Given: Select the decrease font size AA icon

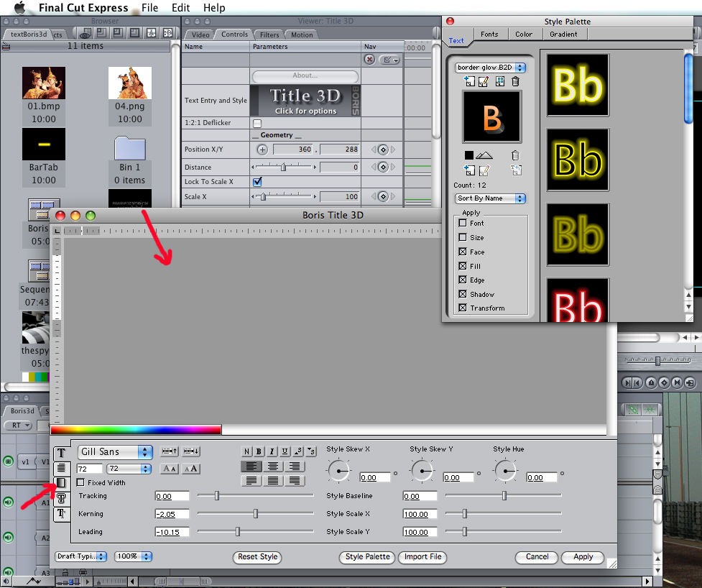Looking at the screenshot, I should (169, 469).
